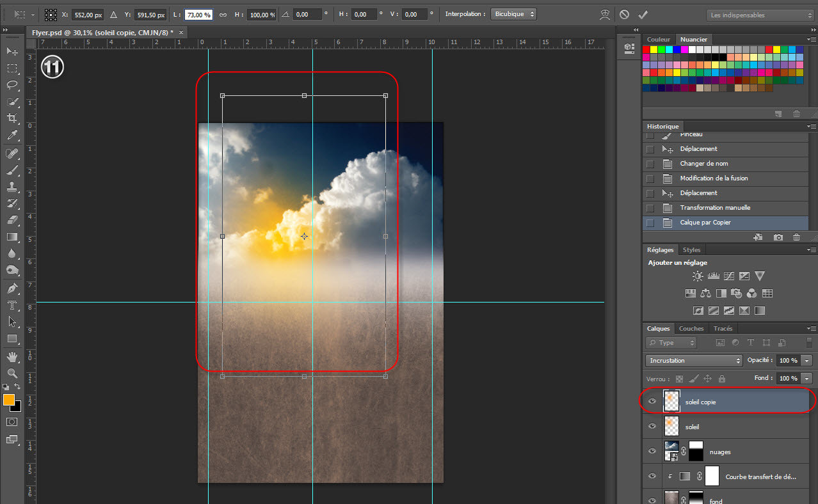The height and width of the screenshot is (504, 818).
Task: Hide the soleil copie layer
Action: (652, 402)
